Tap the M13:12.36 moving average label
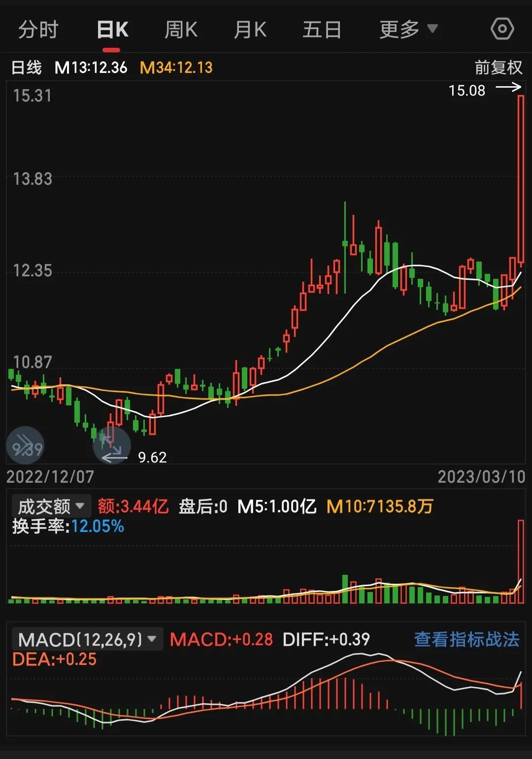532x759 pixels. coord(91,67)
